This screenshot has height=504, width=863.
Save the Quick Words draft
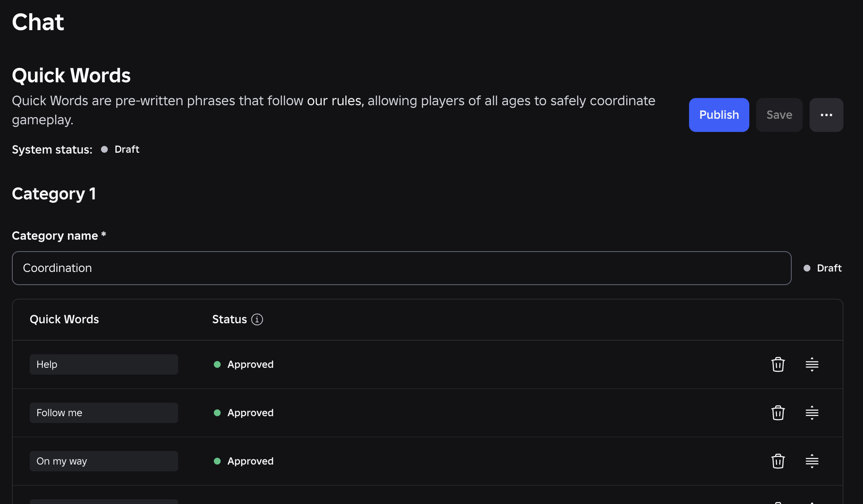coord(779,115)
